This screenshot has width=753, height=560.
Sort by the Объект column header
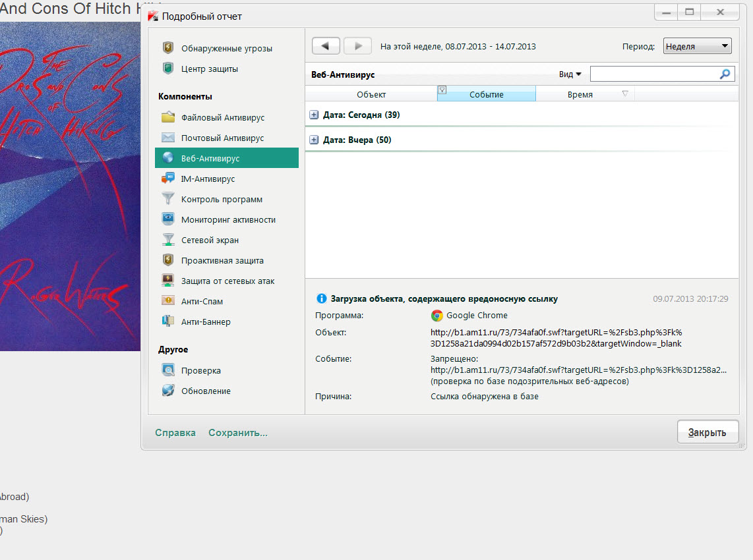pyautogui.click(x=371, y=94)
